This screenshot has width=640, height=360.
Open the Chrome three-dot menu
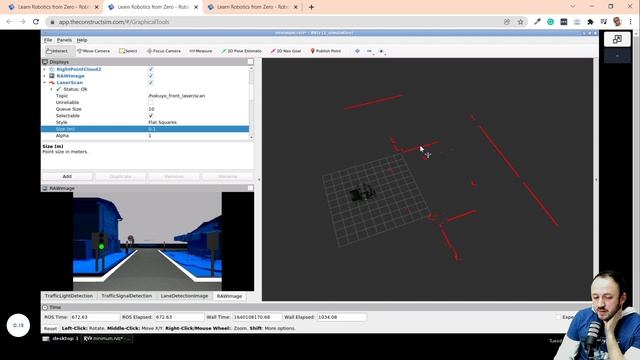tap(630, 22)
